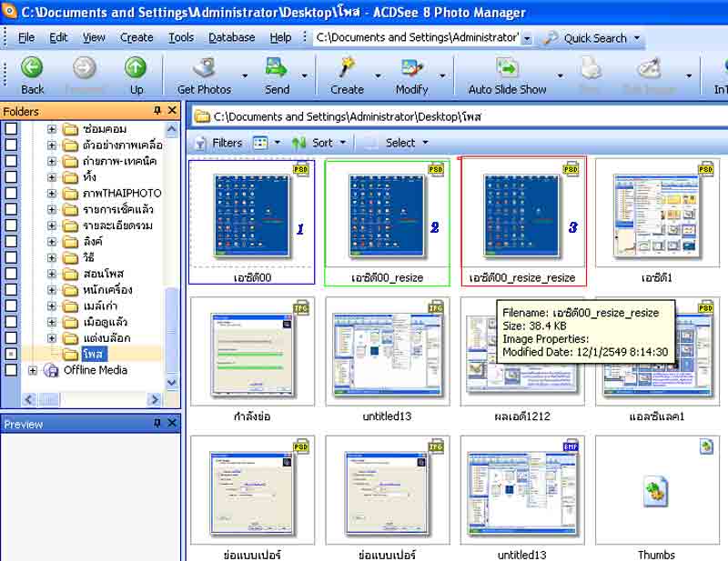Tick the checkbox for folder รายการเช็คแล้ว
The image size is (728, 561).
11,209
